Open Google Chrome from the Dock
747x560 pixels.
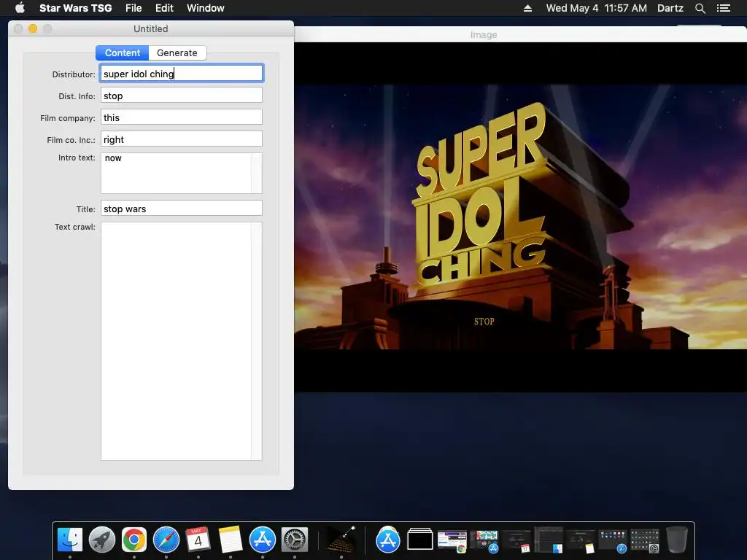[x=134, y=540]
